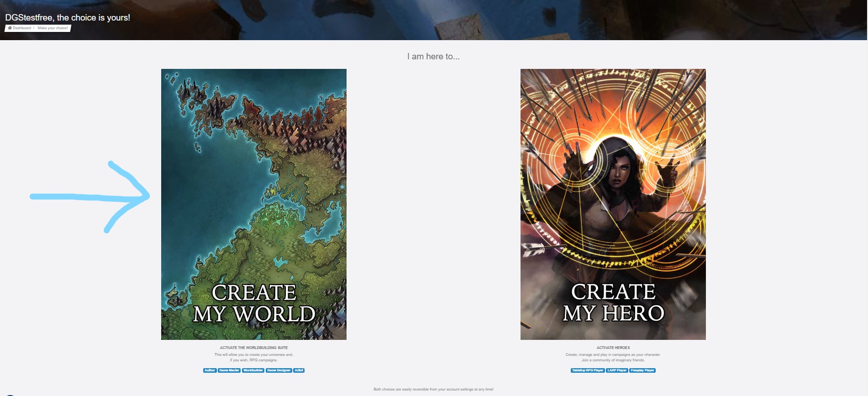
Task: Click the Game Designer tag badge
Action: 279,370
